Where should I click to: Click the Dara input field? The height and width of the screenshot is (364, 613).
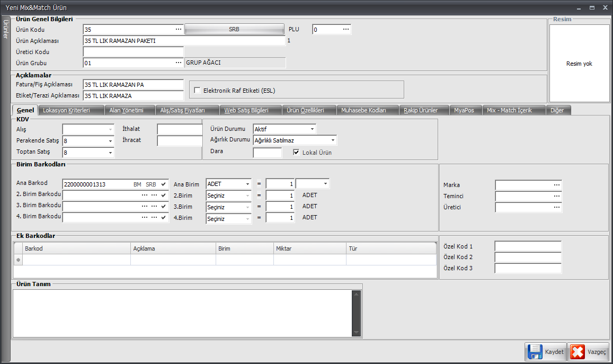(268, 153)
